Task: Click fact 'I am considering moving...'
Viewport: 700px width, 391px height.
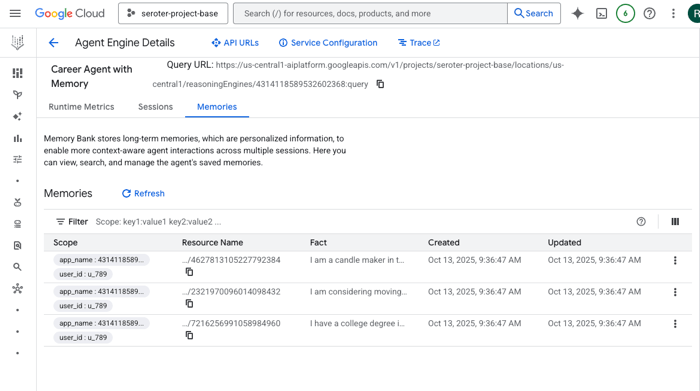Action: point(358,291)
